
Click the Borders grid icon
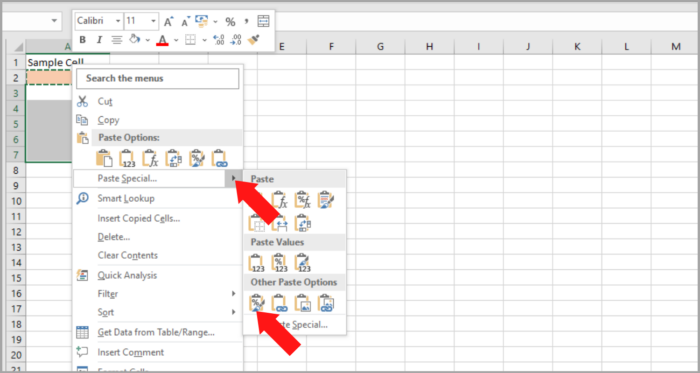(191, 40)
